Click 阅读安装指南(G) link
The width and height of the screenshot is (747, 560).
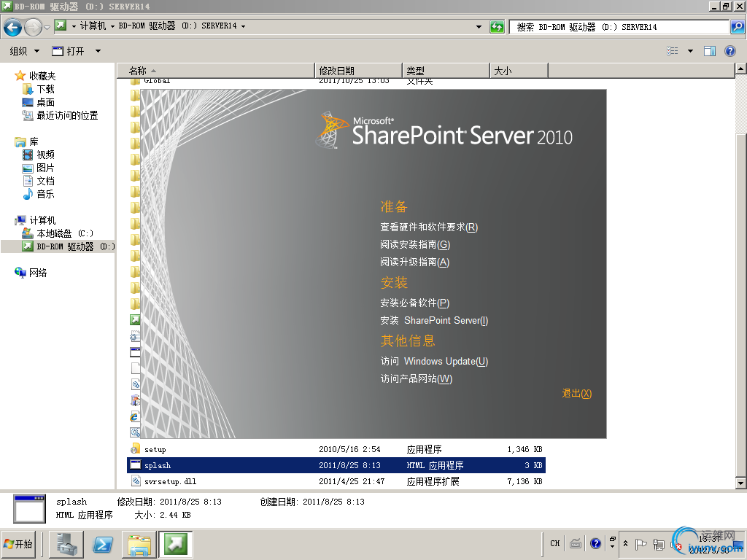click(x=415, y=245)
